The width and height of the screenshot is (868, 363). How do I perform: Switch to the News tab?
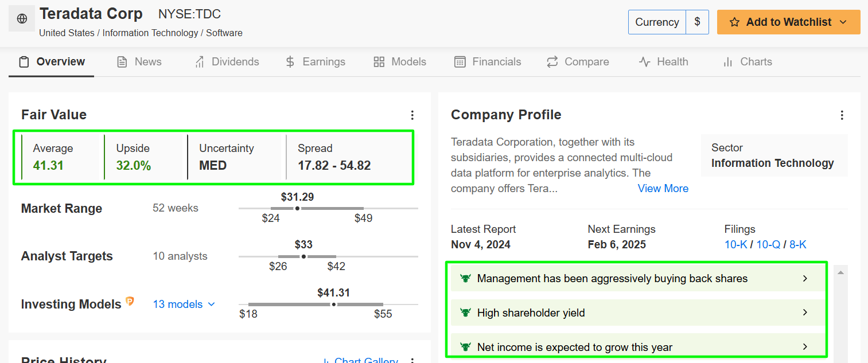pos(139,61)
